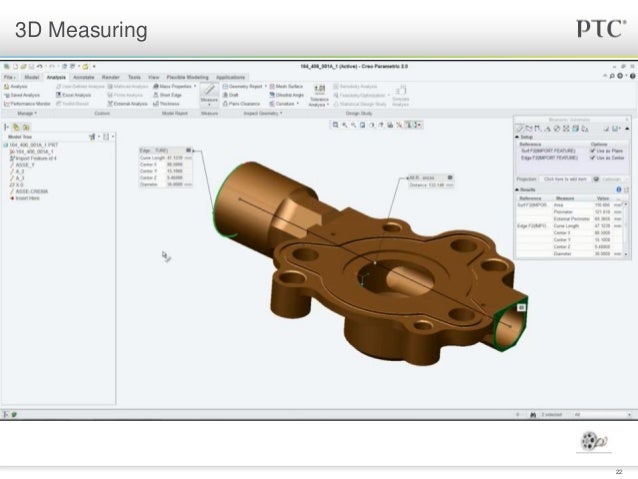The height and width of the screenshot is (479, 638).
Task: Collapse the edge callout panel icon
Action: click(188, 150)
